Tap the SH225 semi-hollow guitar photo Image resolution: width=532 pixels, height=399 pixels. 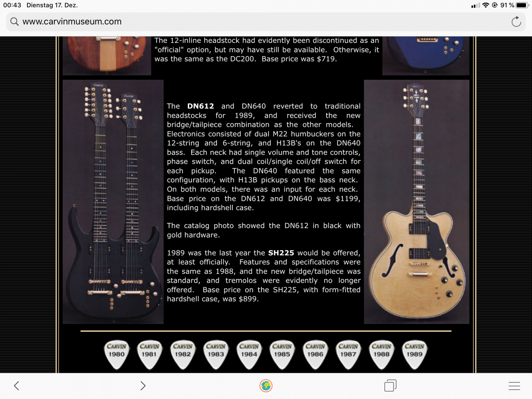[416, 202]
